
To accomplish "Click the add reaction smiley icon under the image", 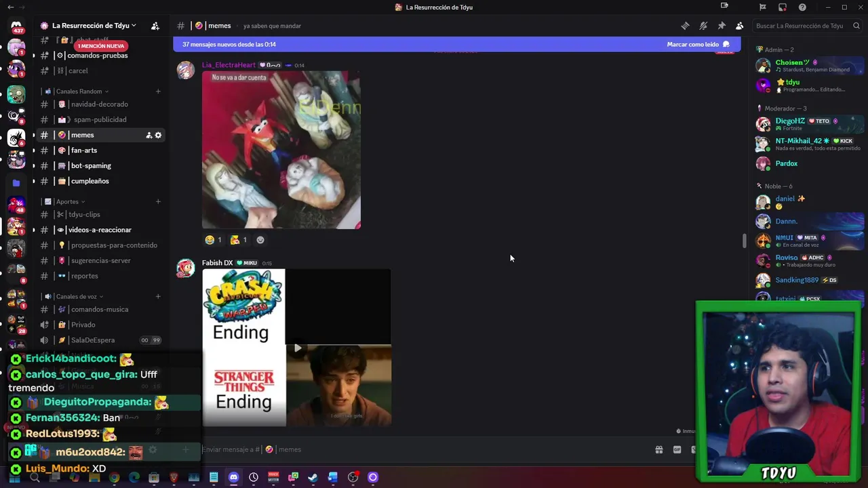I will click(260, 240).
